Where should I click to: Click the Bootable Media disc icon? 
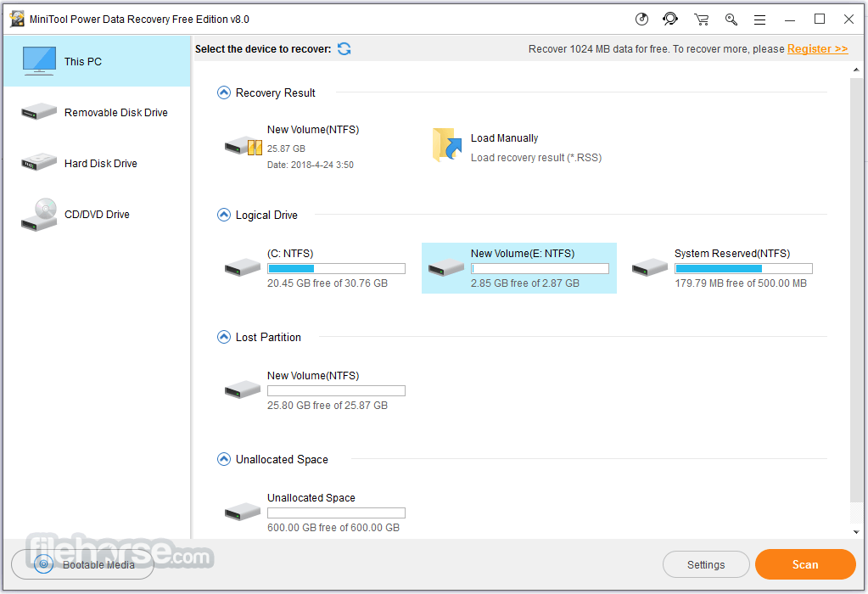pyautogui.click(x=43, y=564)
